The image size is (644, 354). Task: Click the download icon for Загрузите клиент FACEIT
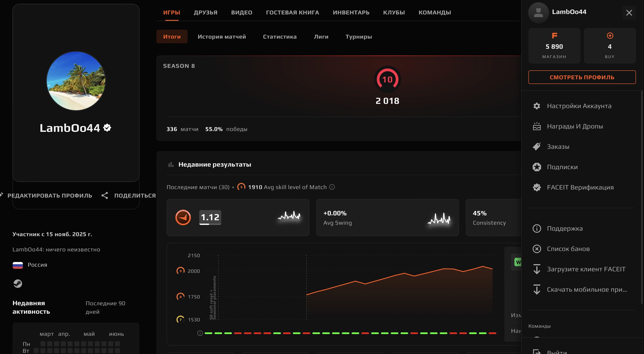[x=536, y=269]
